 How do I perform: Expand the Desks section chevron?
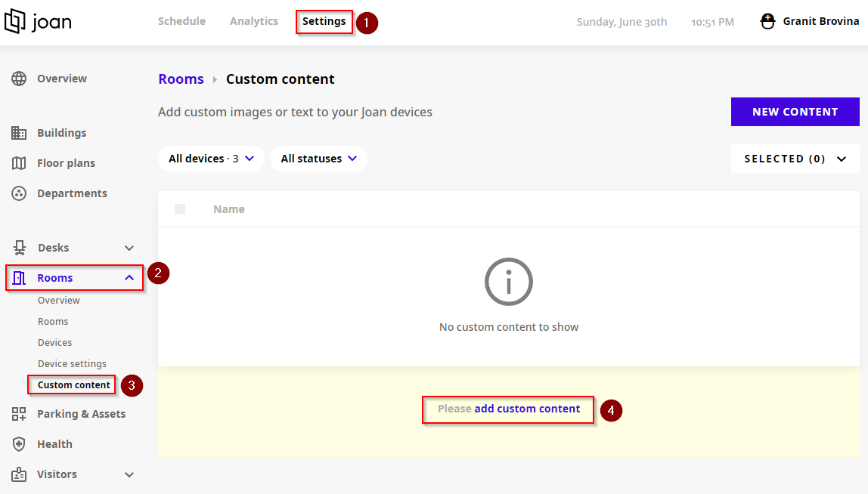[x=129, y=249]
